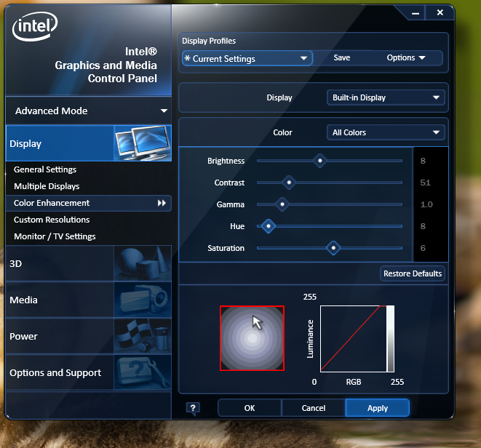Open Custom Resolutions
Image resolution: width=481 pixels, height=448 pixels.
[x=52, y=220]
